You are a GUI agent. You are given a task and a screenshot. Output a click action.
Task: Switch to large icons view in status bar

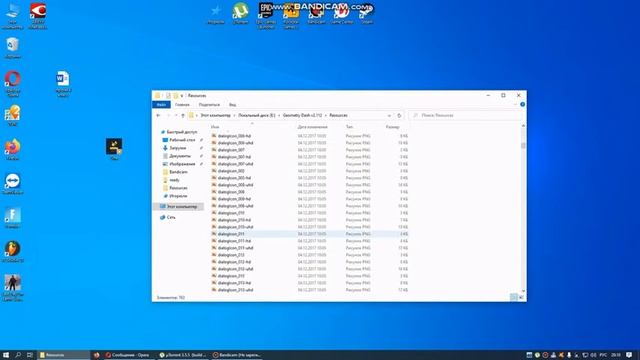(x=521, y=297)
